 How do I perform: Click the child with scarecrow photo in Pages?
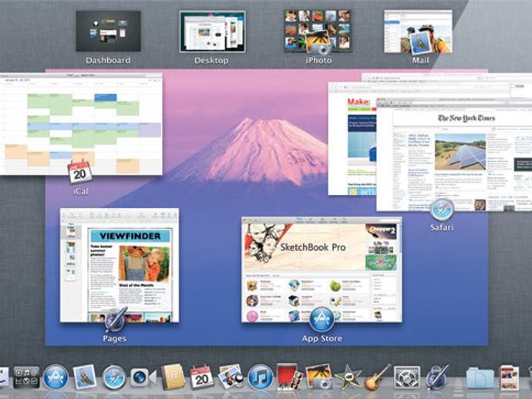tap(144, 263)
